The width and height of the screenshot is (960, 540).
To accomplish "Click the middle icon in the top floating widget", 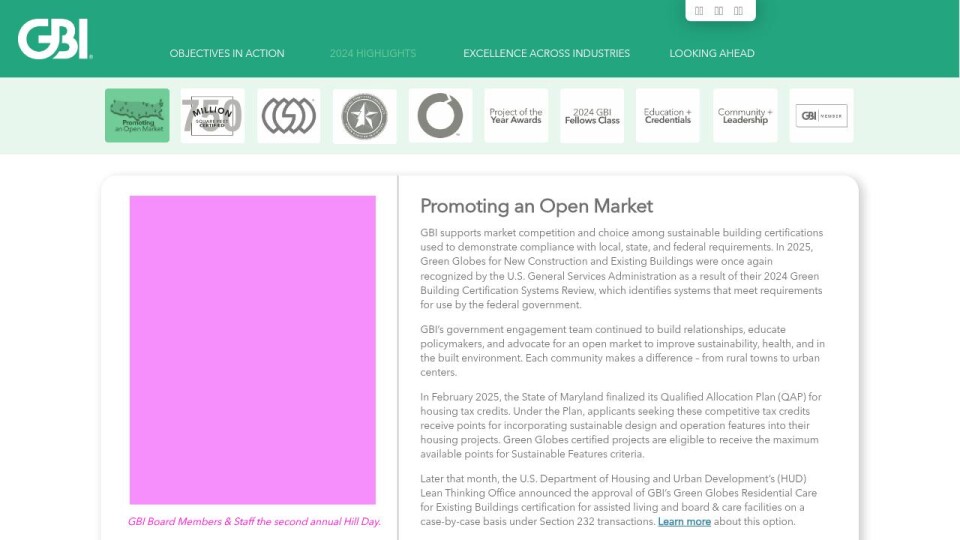I will 719,11.
